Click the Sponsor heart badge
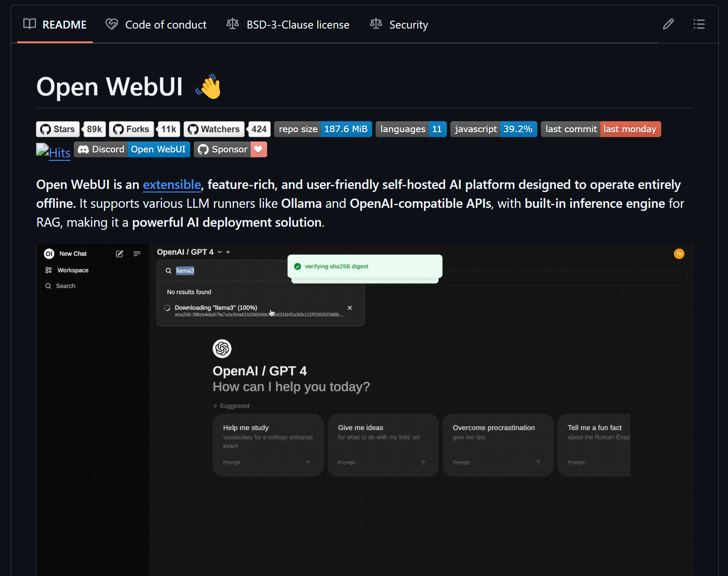Image resolution: width=728 pixels, height=576 pixels. [x=230, y=149]
